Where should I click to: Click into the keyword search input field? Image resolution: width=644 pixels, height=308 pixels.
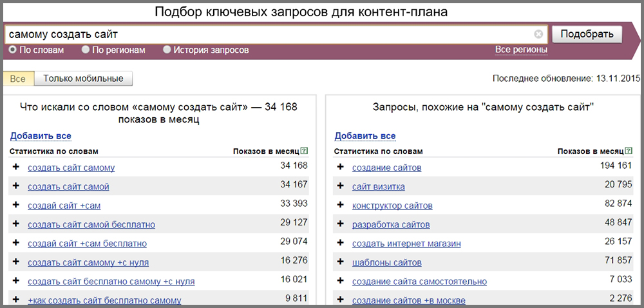tap(270, 34)
